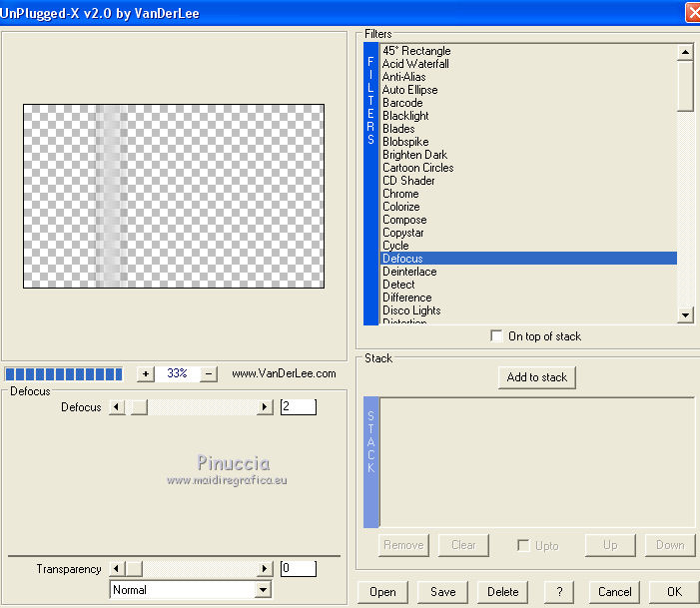This screenshot has height=608, width=700.
Task: Click inside the empty stack list
Action: [537, 462]
